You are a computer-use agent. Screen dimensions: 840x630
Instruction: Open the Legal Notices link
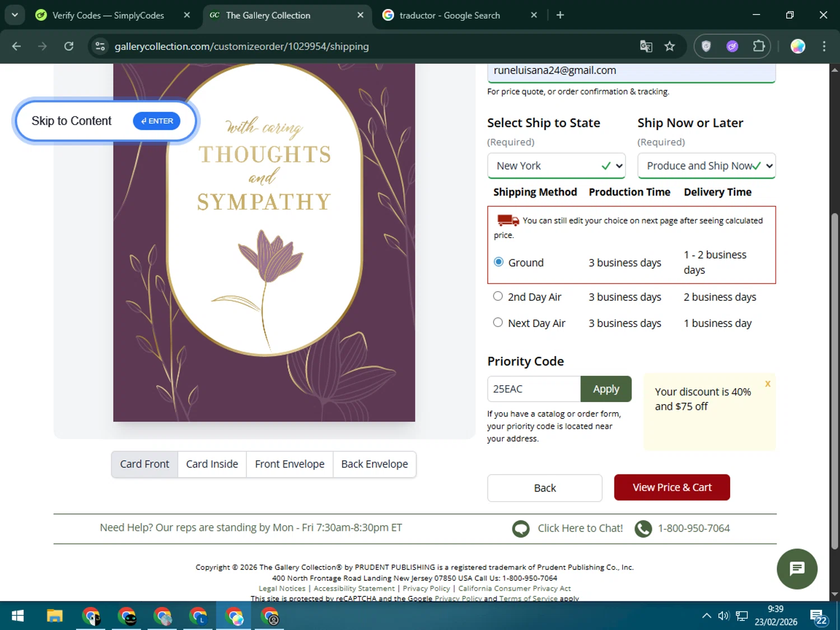click(282, 589)
